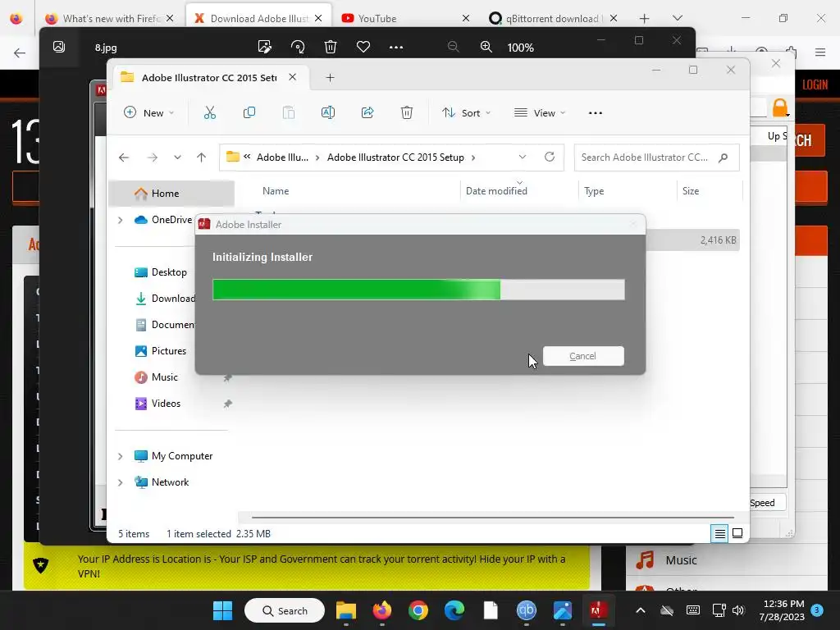This screenshot has width=840, height=630.
Task: Click the taskbar Search box
Action: click(285, 610)
